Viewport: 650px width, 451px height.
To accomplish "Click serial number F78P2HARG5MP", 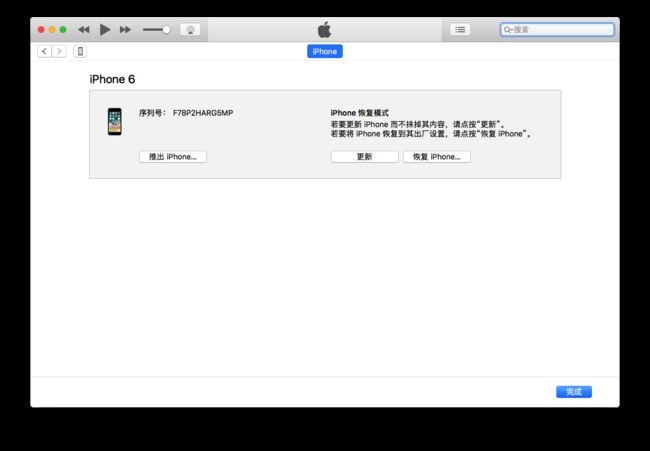I will (203, 113).
